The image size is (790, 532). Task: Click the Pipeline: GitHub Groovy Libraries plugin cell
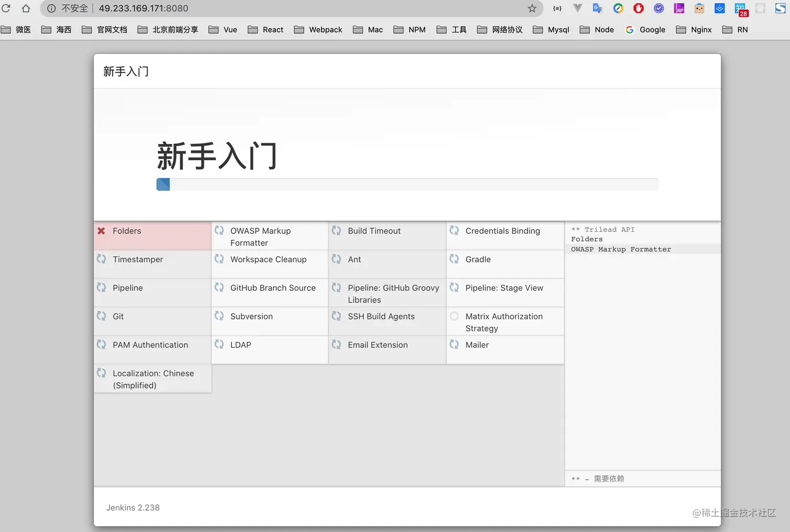tap(387, 293)
